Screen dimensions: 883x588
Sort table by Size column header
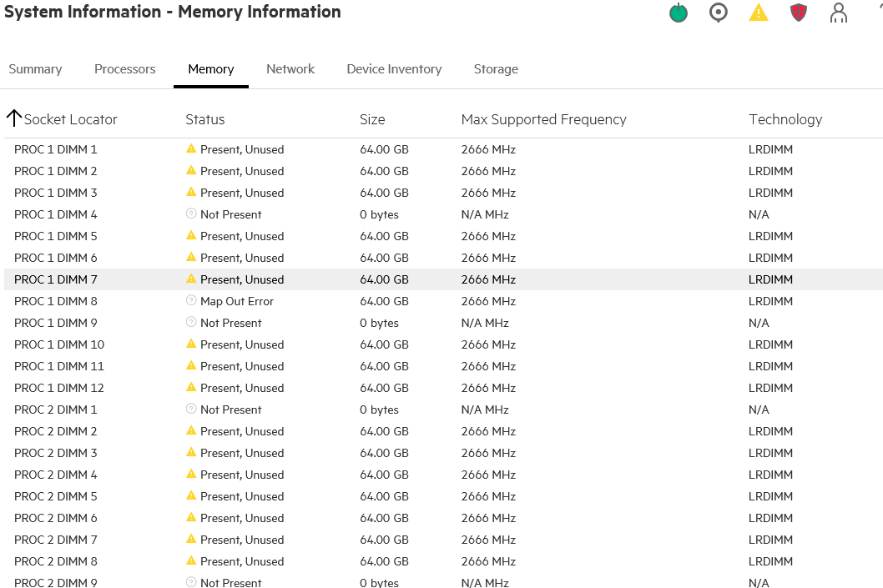pyautogui.click(x=372, y=119)
